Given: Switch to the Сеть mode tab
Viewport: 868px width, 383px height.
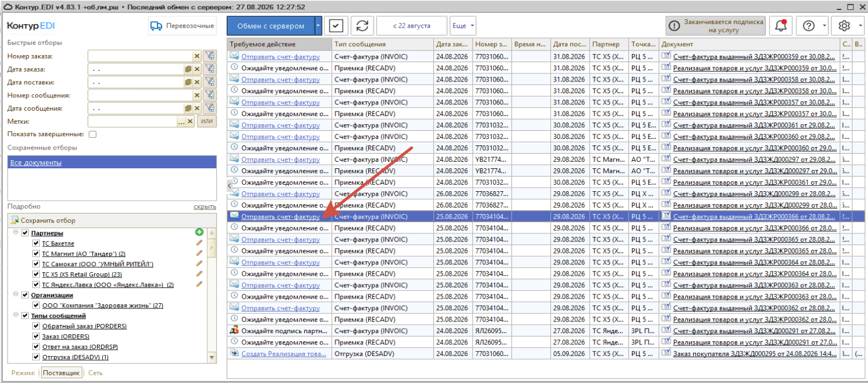Looking at the screenshot, I should pos(95,372).
